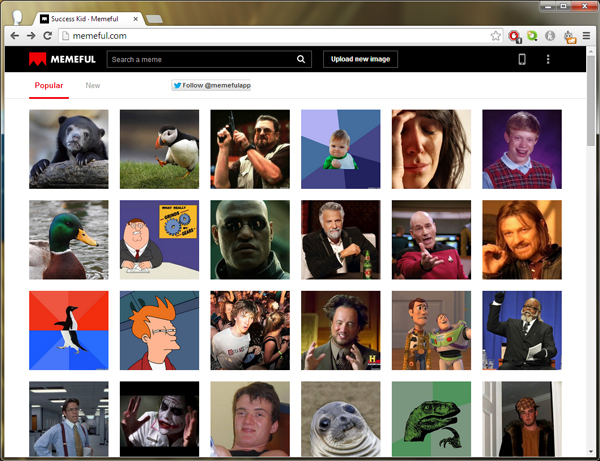Click Follow @memefulapp Twitter button
This screenshot has height=461, width=600.
click(x=211, y=85)
